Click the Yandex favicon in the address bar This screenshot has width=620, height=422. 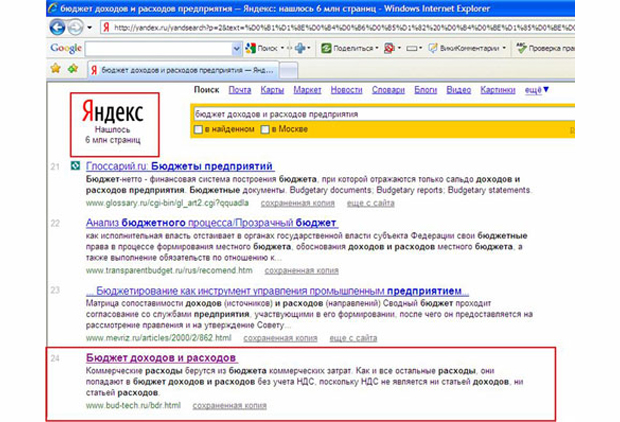click(106, 27)
